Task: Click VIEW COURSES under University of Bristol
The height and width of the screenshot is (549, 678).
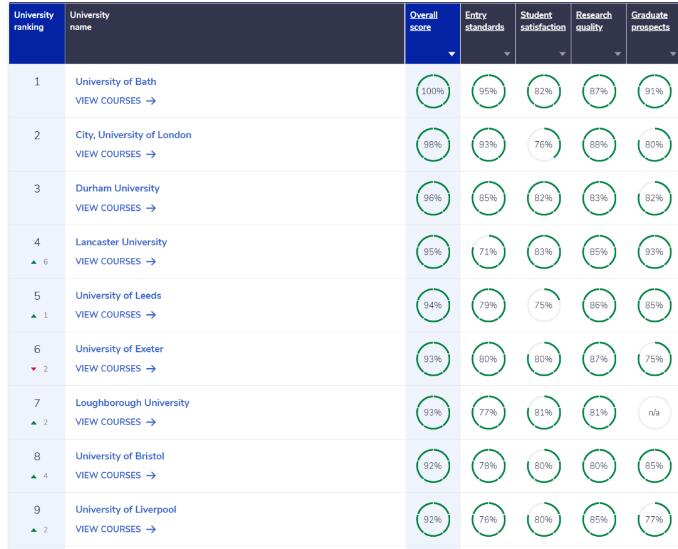Action: point(115,476)
